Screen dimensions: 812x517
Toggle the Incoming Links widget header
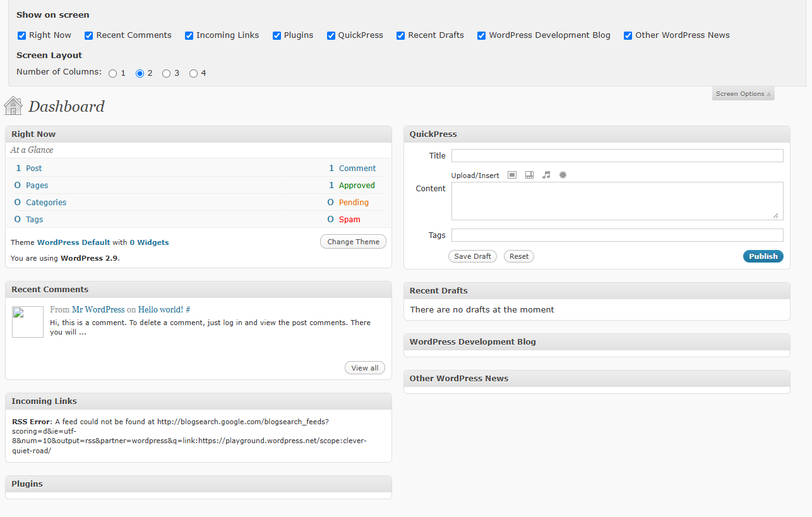pyautogui.click(x=198, y=401)
